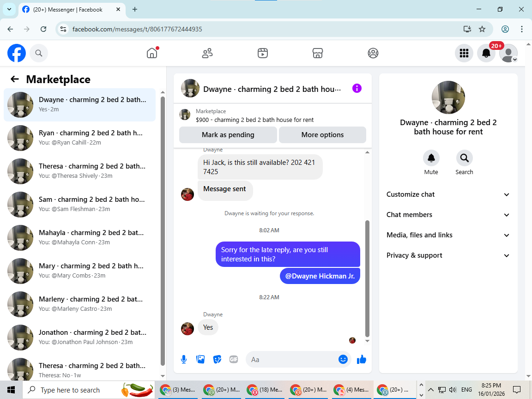
Task: Click the $900 house for rent listing
Action: pos(254,120)
